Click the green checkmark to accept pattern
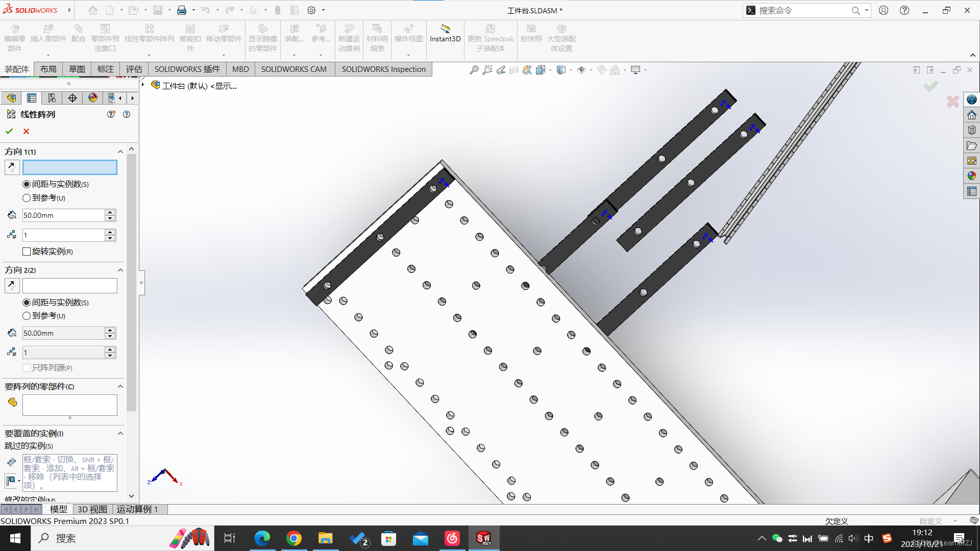Viewport: 980px width, 551px height. click(9, 131)
